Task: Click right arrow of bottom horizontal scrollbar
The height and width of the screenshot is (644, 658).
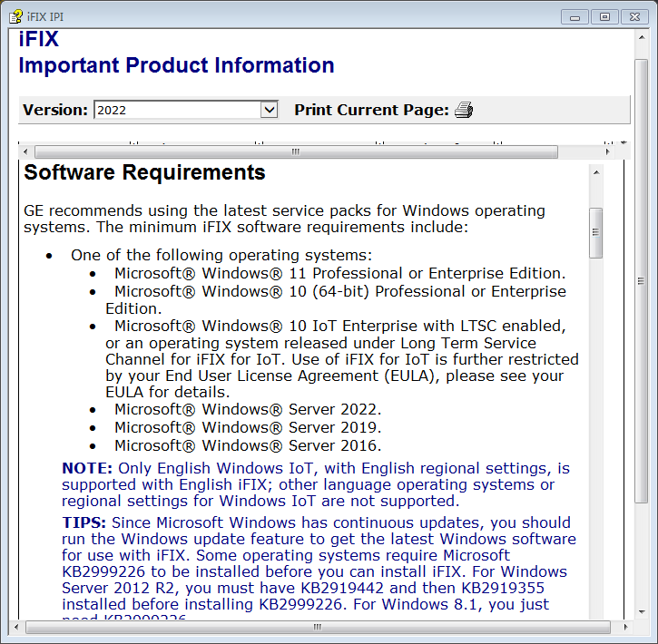Action: click(x=624, y=627)
